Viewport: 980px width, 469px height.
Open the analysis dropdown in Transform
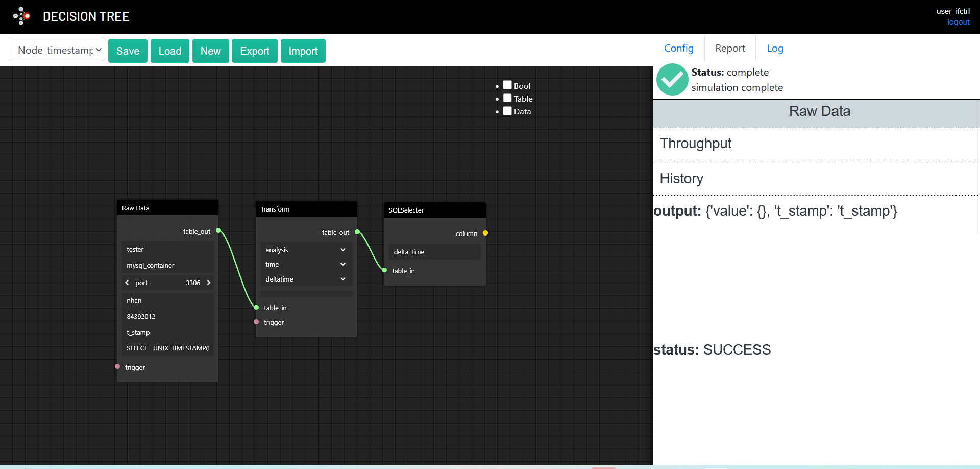306,250
